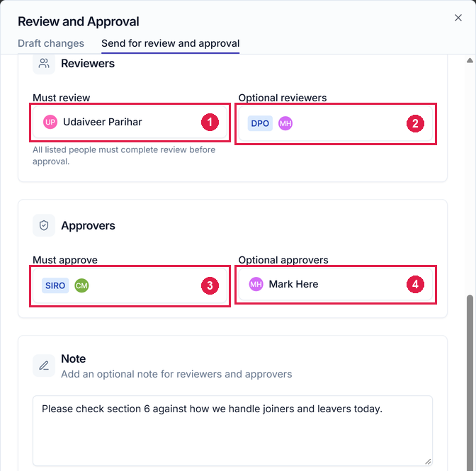Click the MH avatar beside Mark Here
This screenshot has width=476, height=471.
(x=256, y=284)
